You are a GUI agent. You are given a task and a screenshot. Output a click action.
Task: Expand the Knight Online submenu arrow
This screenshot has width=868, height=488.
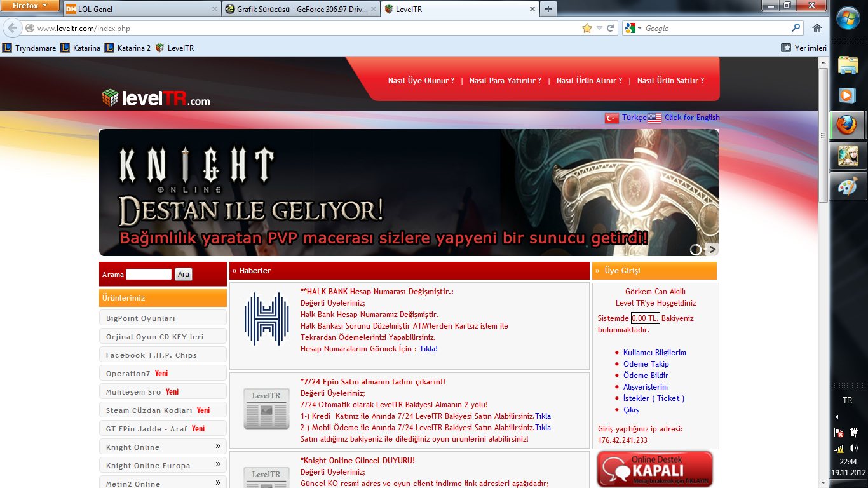pyautogui.click(x=218, y=446)
